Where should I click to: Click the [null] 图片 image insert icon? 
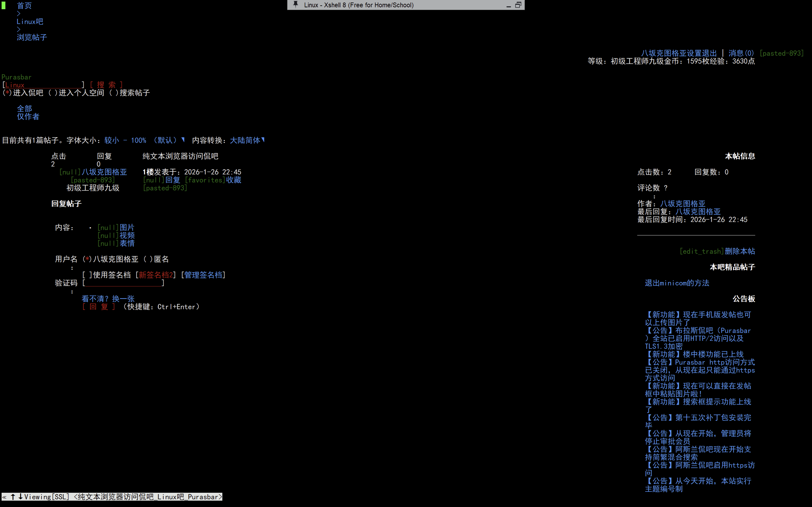pyautogui.click(x=108, y=228)
